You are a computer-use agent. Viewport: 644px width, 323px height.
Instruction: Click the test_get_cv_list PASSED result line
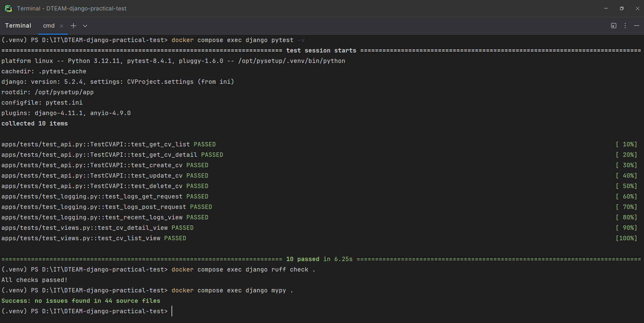tap(108, 144)
